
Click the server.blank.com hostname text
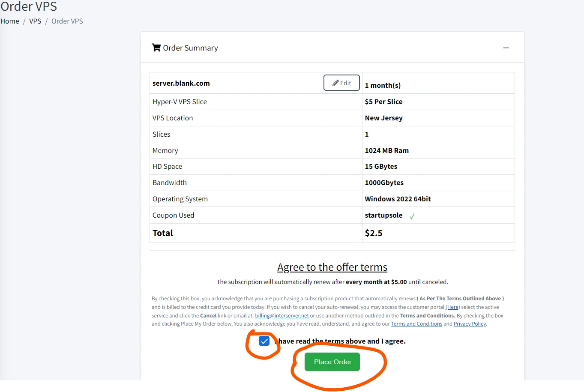181,83
